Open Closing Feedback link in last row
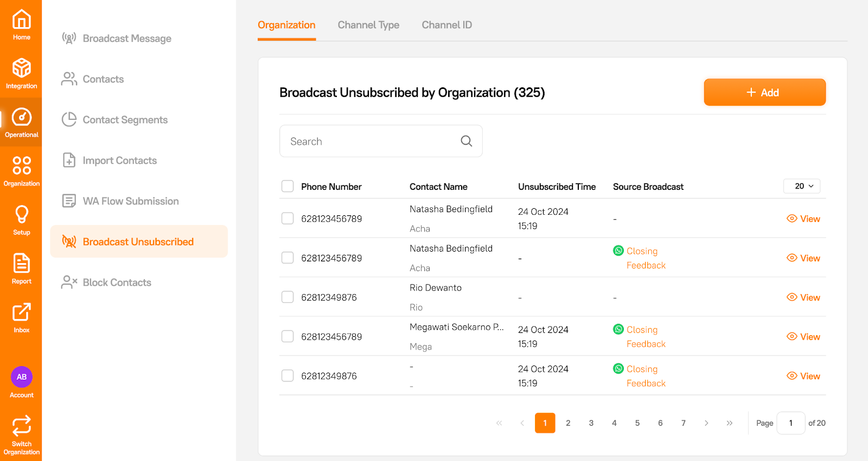 [646, 376]
